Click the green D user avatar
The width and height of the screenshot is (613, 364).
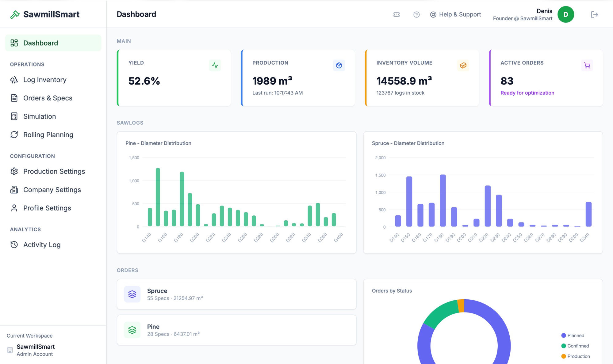click(x=566, y=14)
